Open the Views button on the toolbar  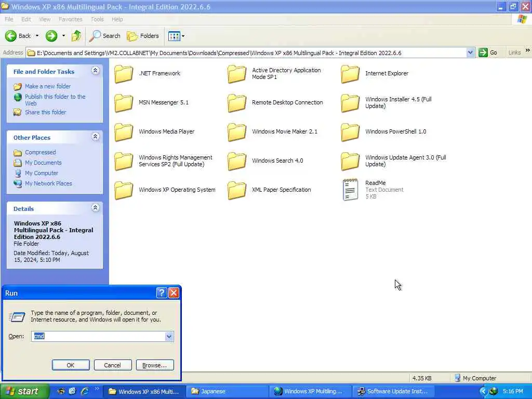click(x=174, y=36)
